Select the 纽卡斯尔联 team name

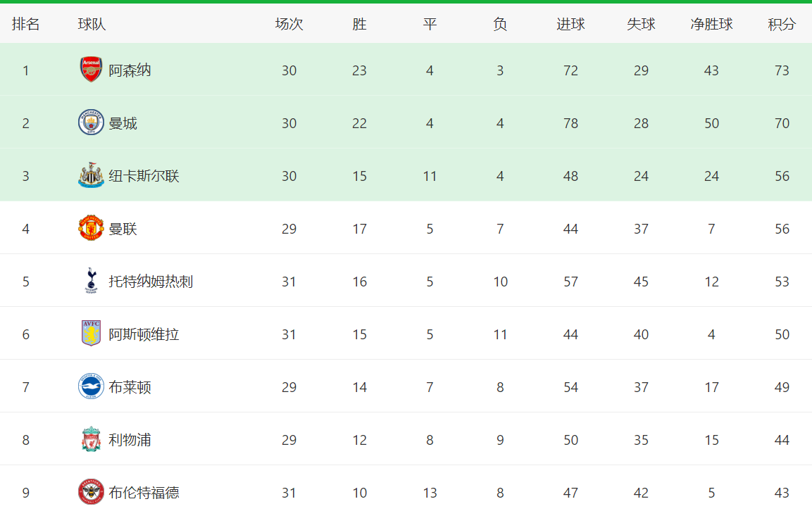(x=144, y=176)
